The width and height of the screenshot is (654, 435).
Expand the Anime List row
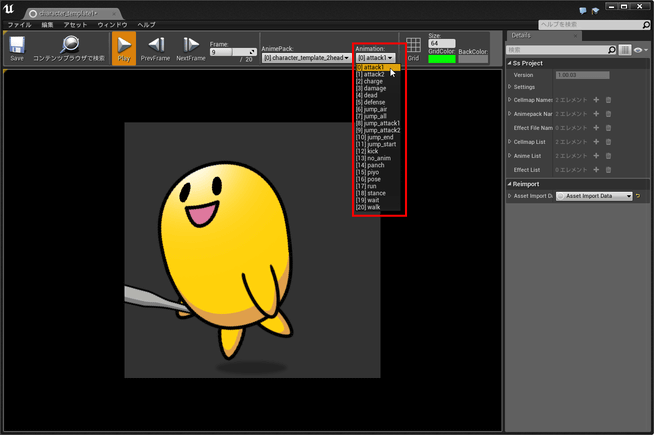pyautogui.click(x=510, y=156)
